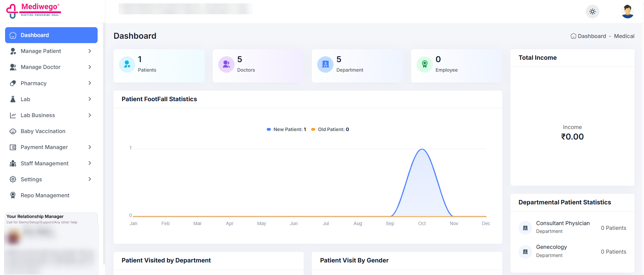Click the Pharmacy pill icon

(13, 83)
